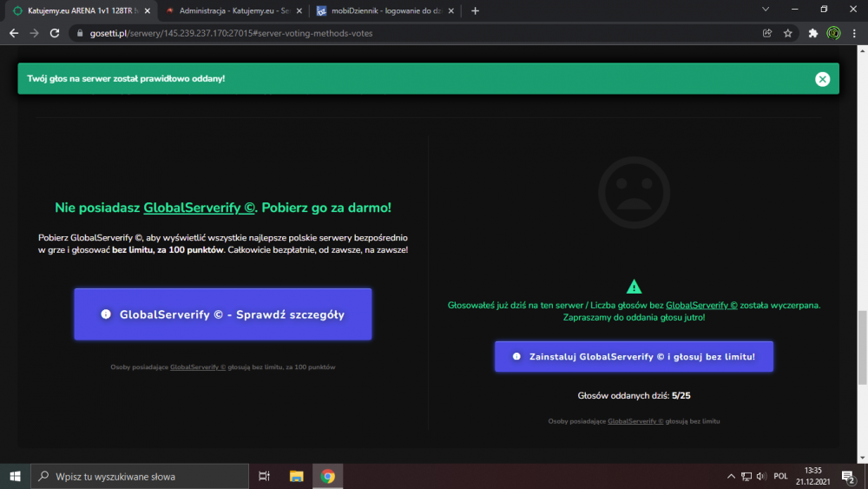Go back to previous page
Image resolution: width=868 pixels, height=489 pixels.
14,33
